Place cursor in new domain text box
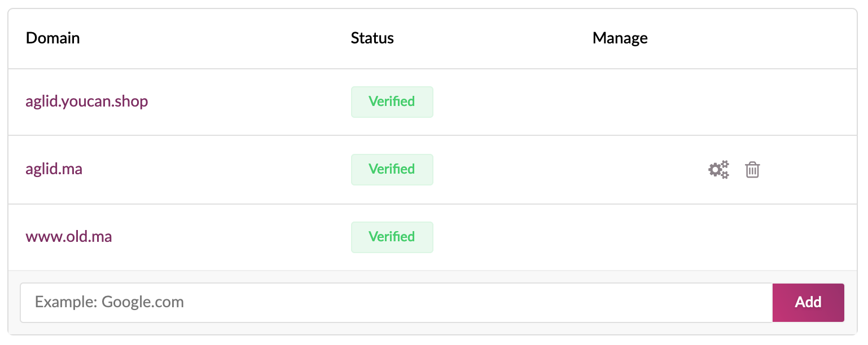 (396, 303)
